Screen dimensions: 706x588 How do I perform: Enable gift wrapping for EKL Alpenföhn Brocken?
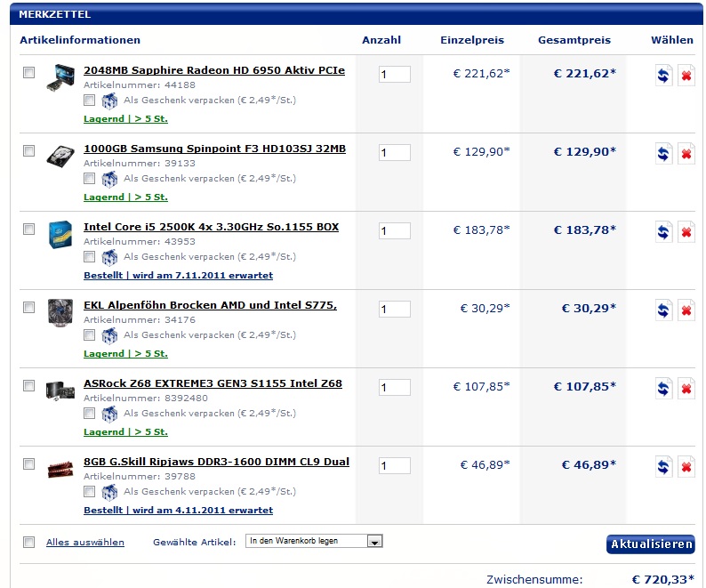click(x=89, y=335)
